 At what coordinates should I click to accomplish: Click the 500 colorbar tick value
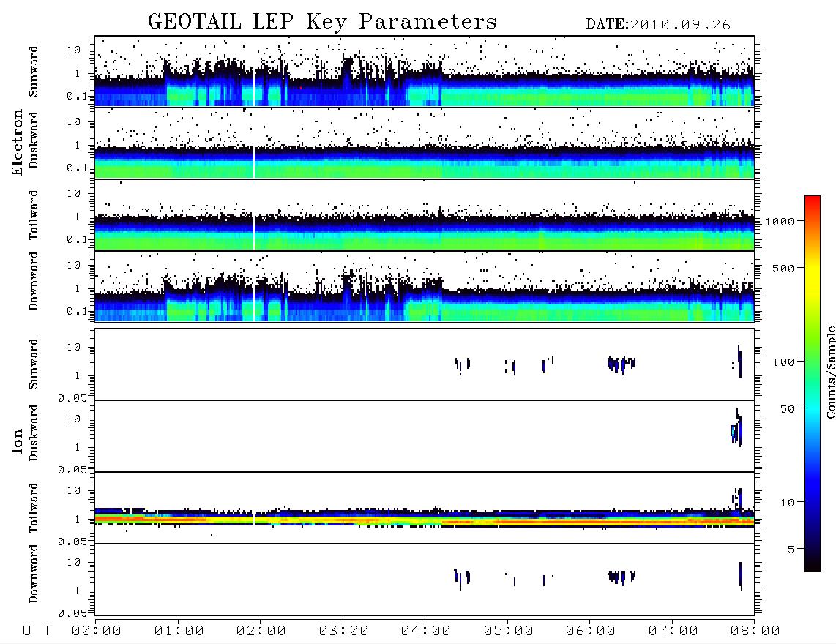[784, 269]
